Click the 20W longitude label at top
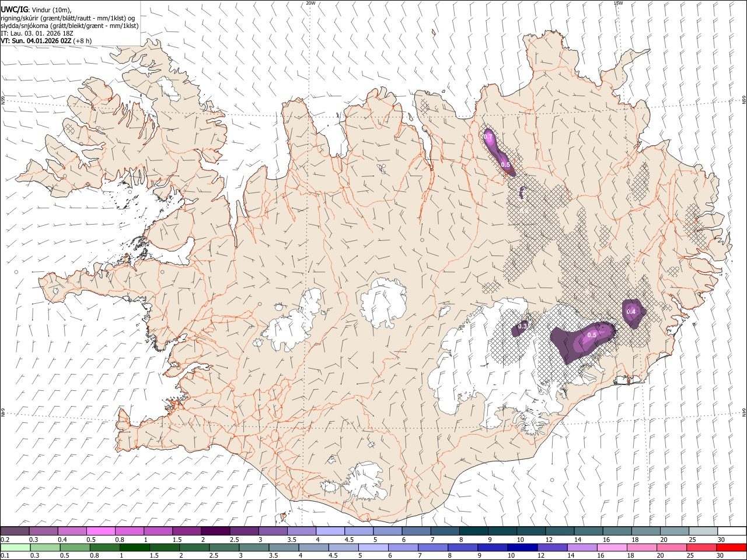This screenshot has width=747, height=560. coord(310,3)
